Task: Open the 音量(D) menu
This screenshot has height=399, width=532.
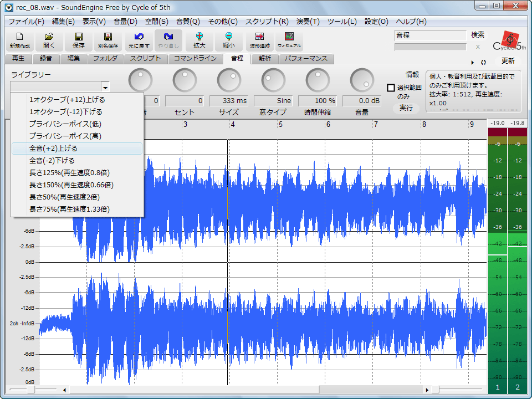Action: coord(125,22)
